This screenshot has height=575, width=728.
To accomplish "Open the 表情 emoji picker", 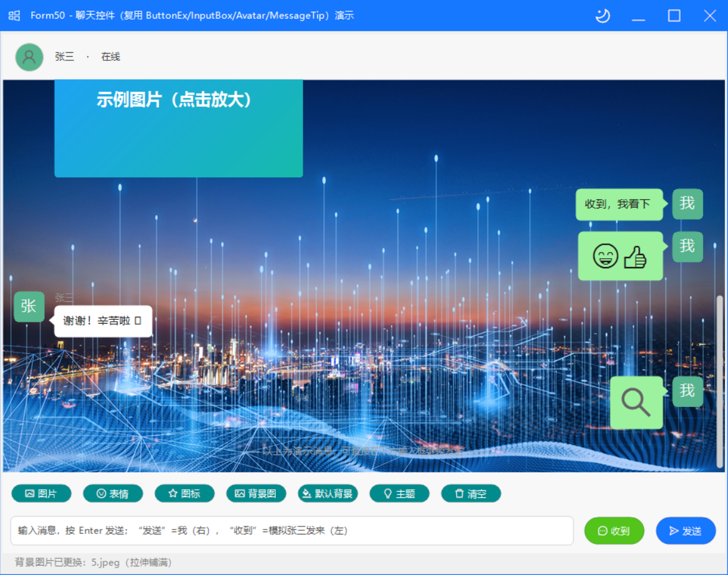I will (113, 493).
